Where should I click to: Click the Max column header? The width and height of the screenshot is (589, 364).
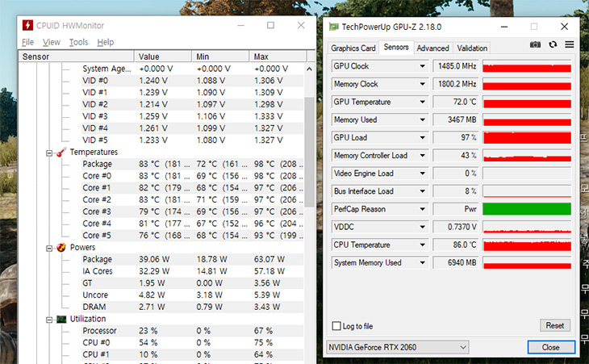click(x=278, y=56)
